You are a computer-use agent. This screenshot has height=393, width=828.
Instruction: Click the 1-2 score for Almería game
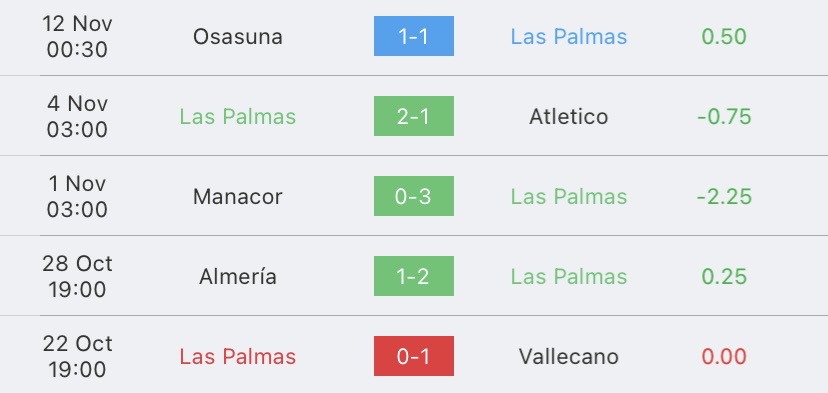(413, 276)
